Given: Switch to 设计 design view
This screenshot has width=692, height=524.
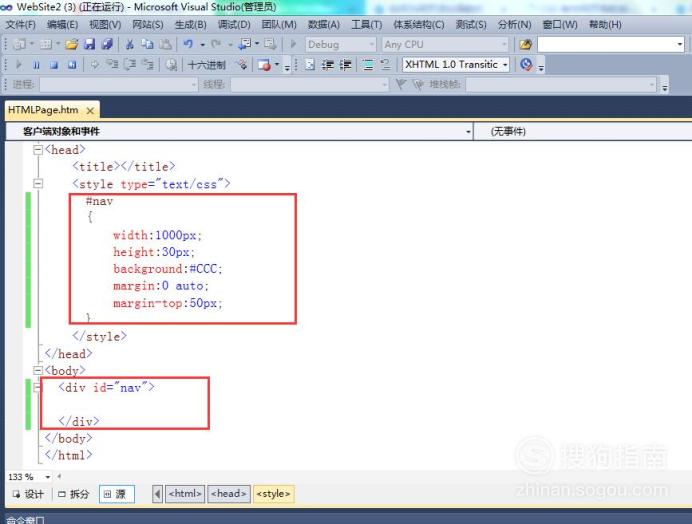Looking at the screenshot, I should pyautogui.click(x=29, y=494).
